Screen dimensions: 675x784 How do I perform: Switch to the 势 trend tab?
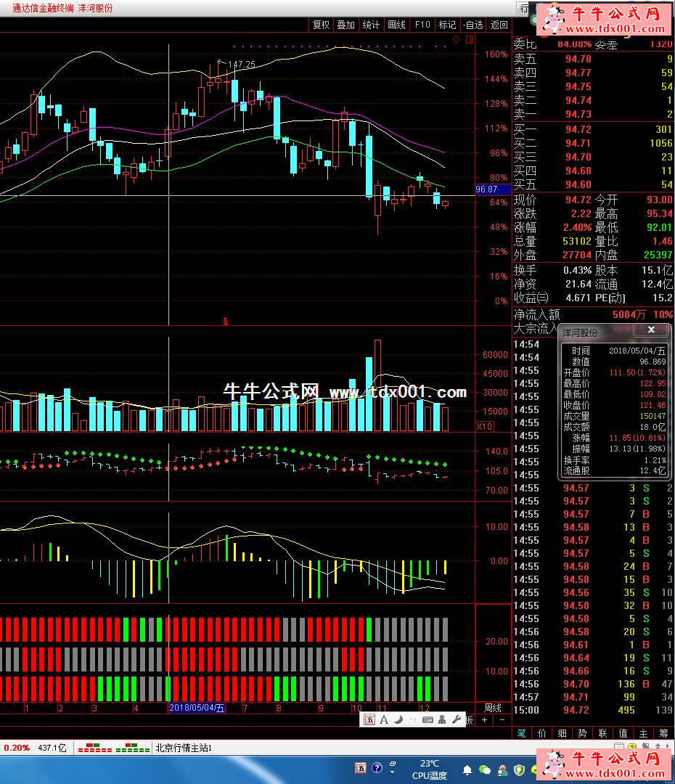pyautogui.click(x=582, y=733)
